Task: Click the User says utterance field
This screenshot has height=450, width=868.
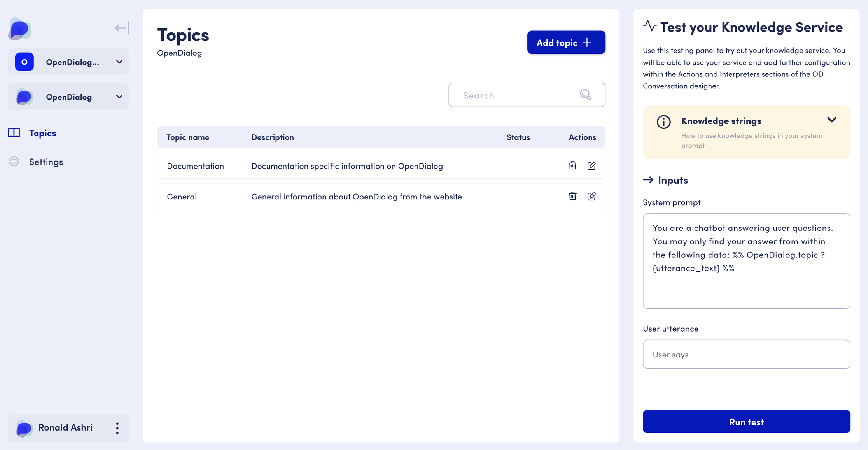Action: [x=746, y=354]
